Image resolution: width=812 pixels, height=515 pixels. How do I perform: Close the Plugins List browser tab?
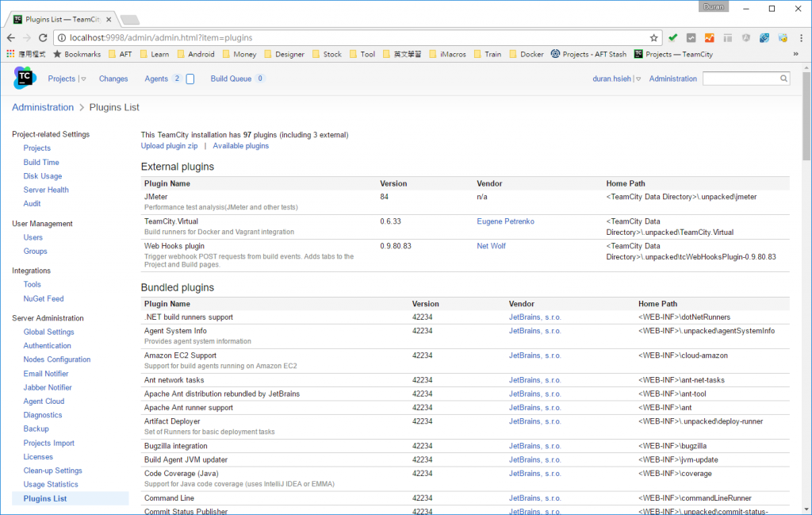pyautogui.click(x=109, y=20)
